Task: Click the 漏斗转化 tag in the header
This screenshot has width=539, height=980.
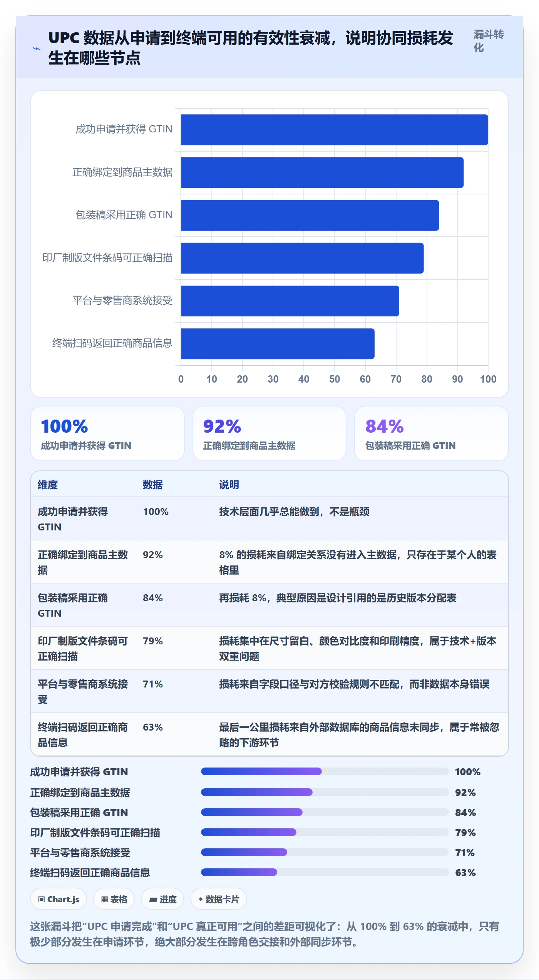Action: [x=489, y=41]
